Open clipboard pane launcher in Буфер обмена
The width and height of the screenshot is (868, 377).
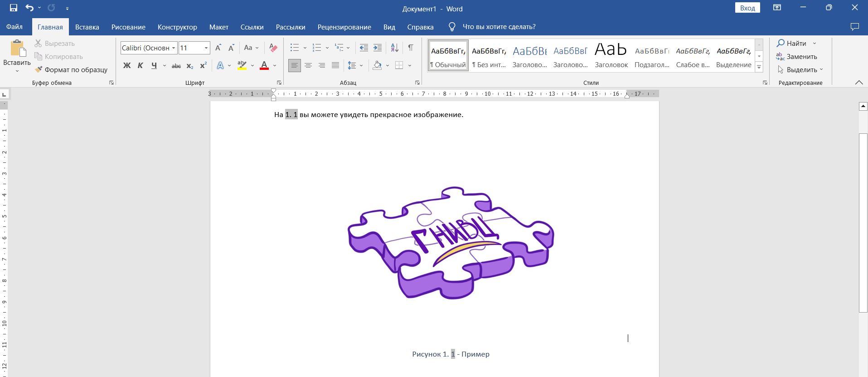tap(111, 83)
